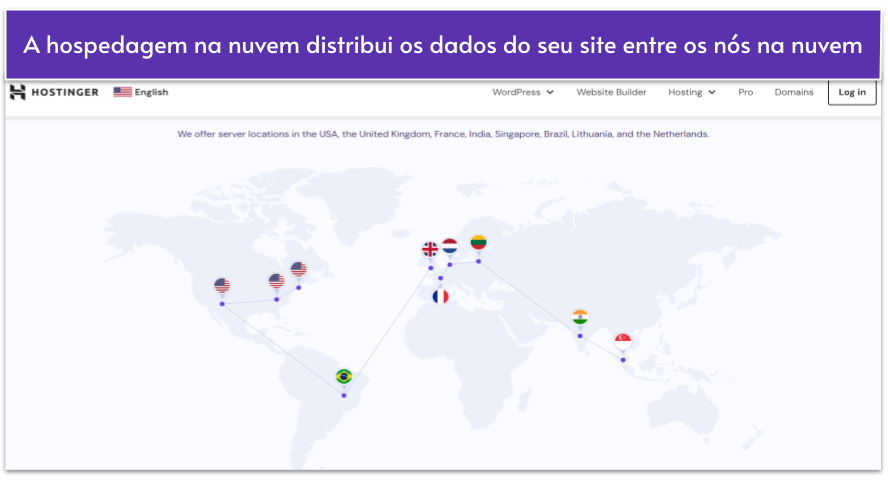Click the purple banner headline text

[x=443, y=46]
